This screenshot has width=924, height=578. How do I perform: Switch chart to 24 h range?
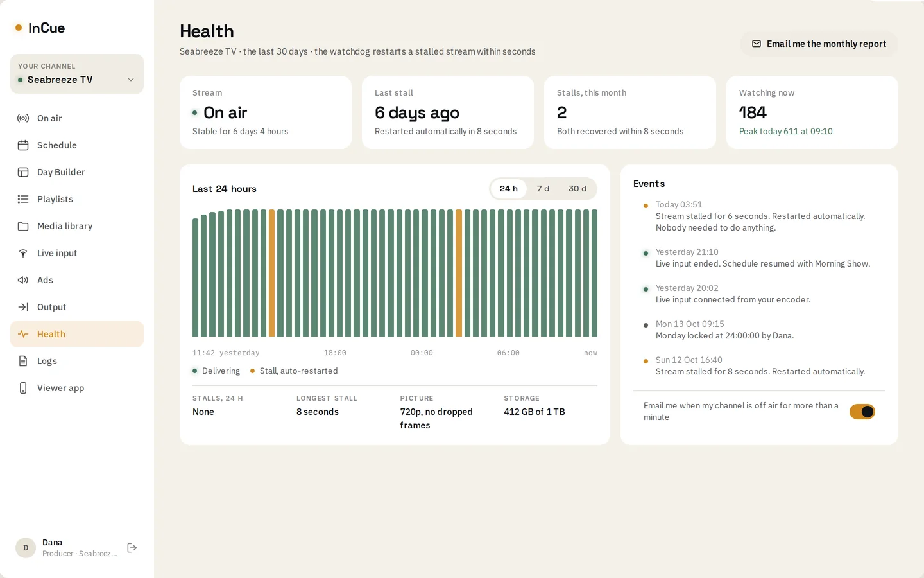[x=509, y=189]
